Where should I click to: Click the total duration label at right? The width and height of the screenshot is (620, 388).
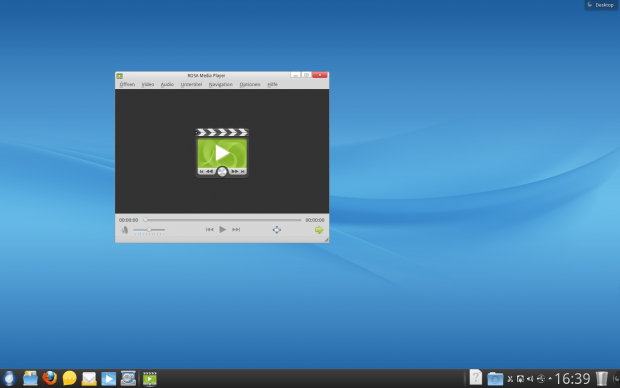click(315, 220)
